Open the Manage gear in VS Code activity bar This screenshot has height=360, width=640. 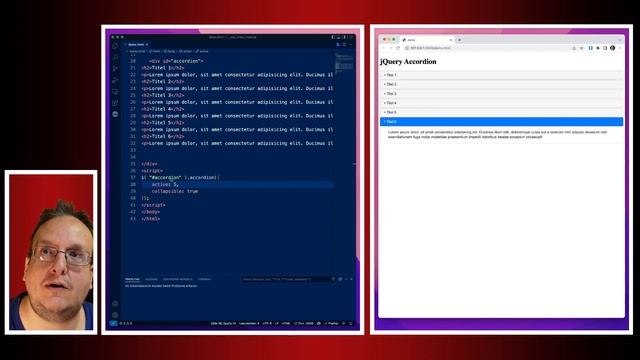coord(115,315)
